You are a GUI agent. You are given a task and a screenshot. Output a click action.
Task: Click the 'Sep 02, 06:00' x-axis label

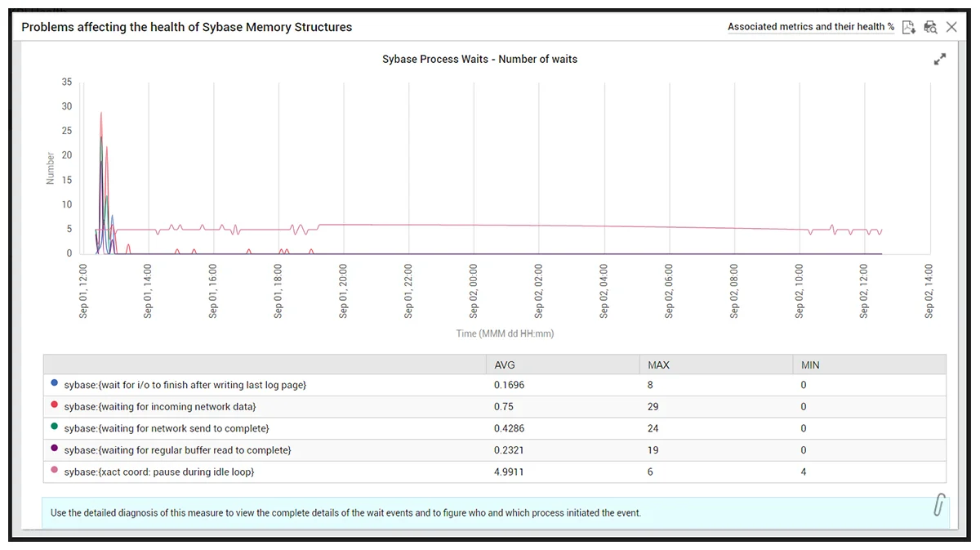[670, 291]
